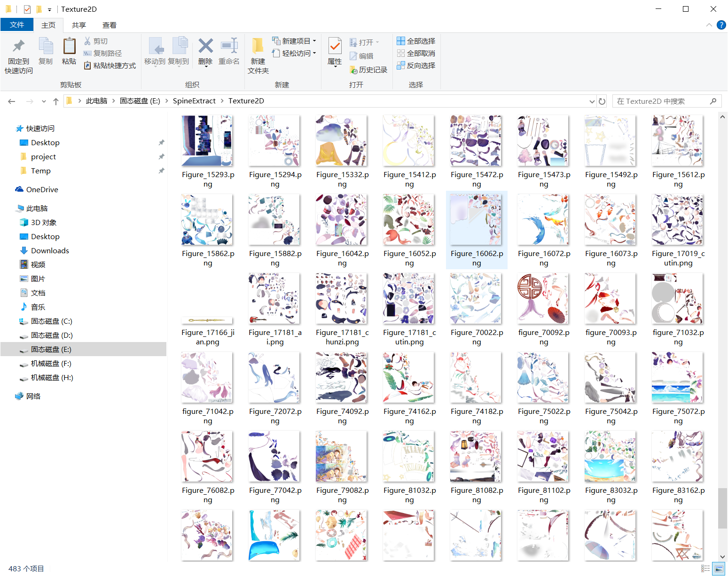Click 粘贴快捷方式 option

[x=110, y=66]
